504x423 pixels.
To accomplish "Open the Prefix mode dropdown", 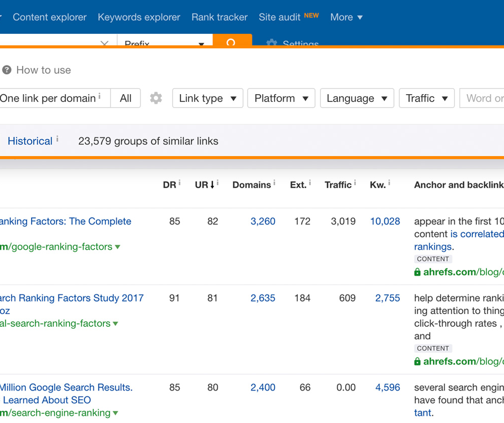I will (x=165, y=40).
